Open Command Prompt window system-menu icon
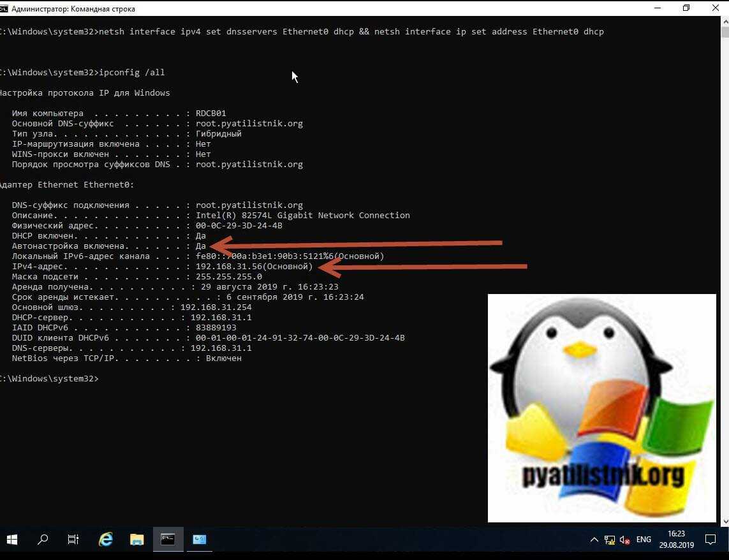729x560 pixels. 4,9
